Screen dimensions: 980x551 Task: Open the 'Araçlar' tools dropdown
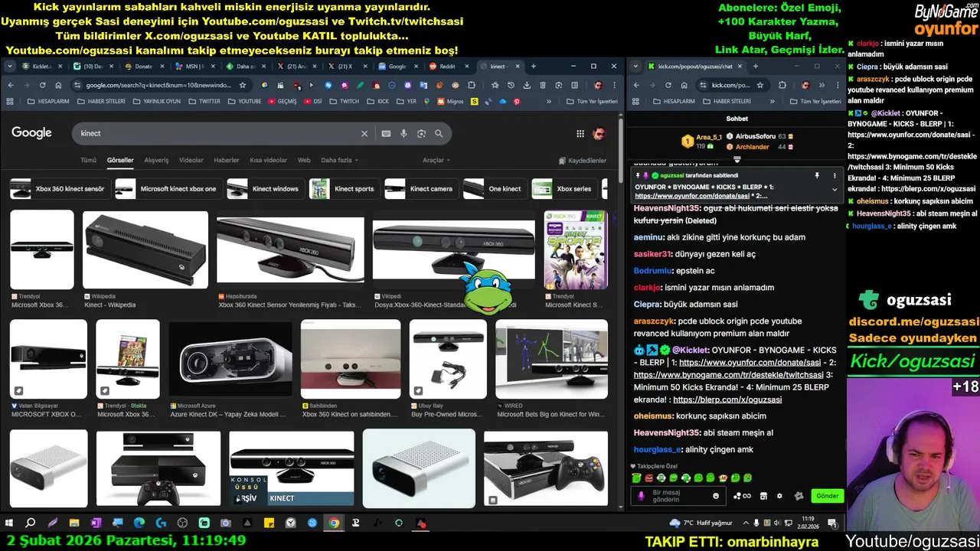436,160
